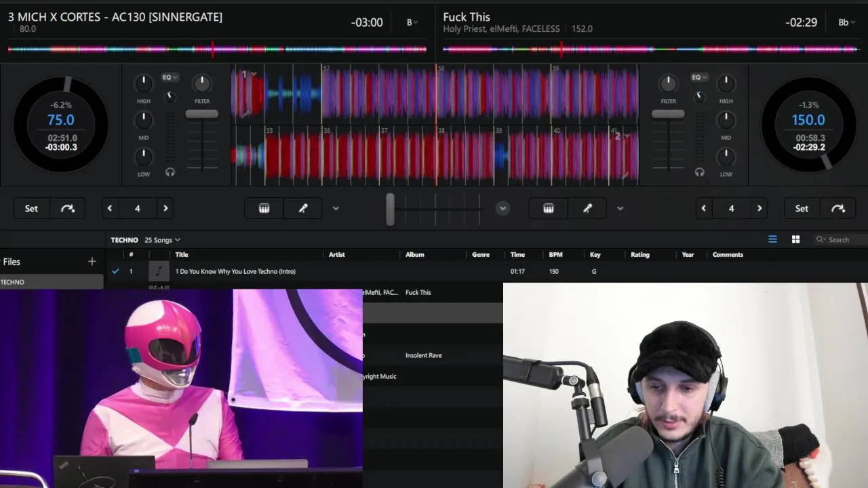Image resolution: width=868 pixels, height=488 pixels.
Task: Switch library to list view
Action: pos(772,239)
